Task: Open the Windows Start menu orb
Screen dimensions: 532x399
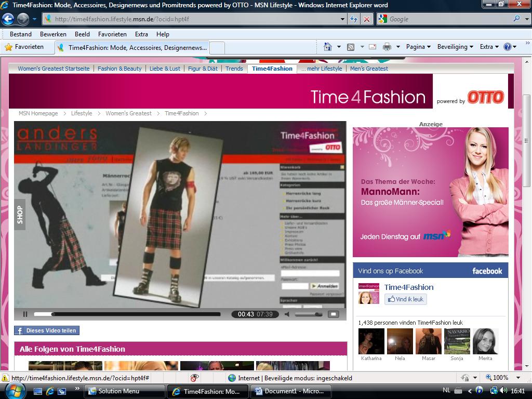Action: pyautogui.click(x=15, y=391)
